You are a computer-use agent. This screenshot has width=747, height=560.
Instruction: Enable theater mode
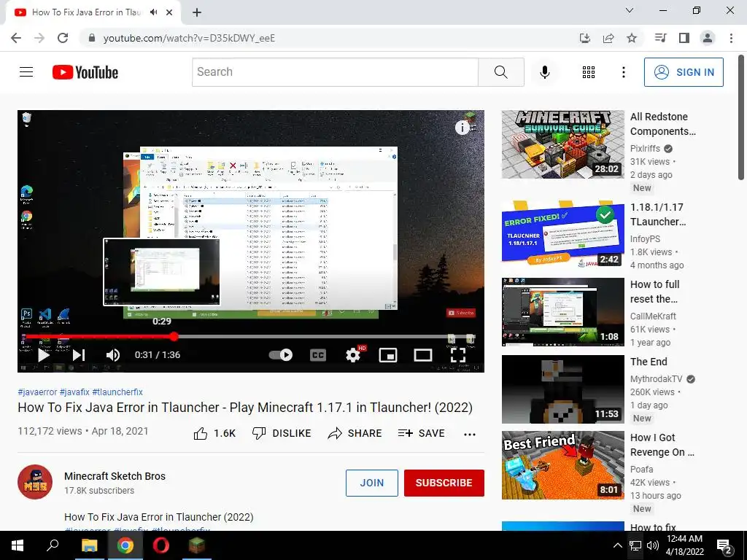(x=423, y=355)
